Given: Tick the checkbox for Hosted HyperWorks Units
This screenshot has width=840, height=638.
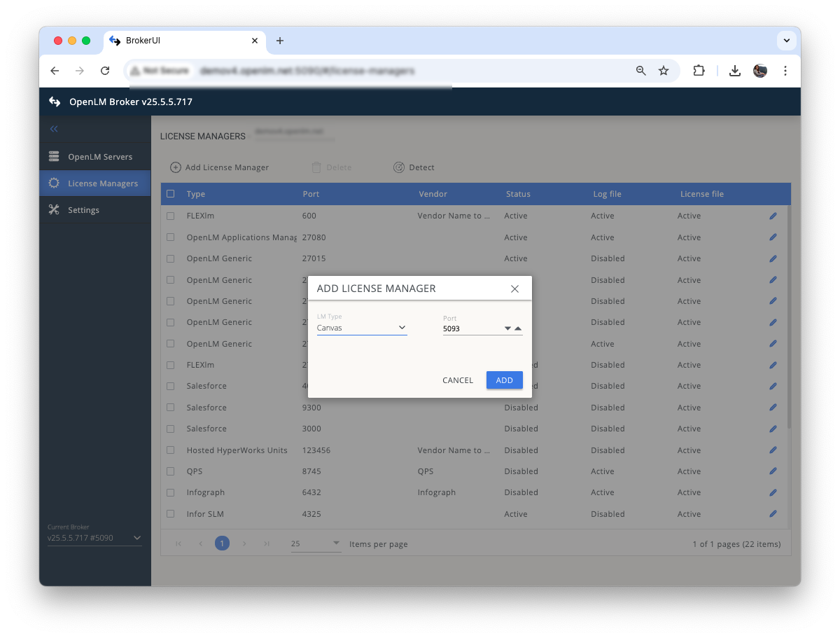Looking at the screenshot, I should [170, 450].
